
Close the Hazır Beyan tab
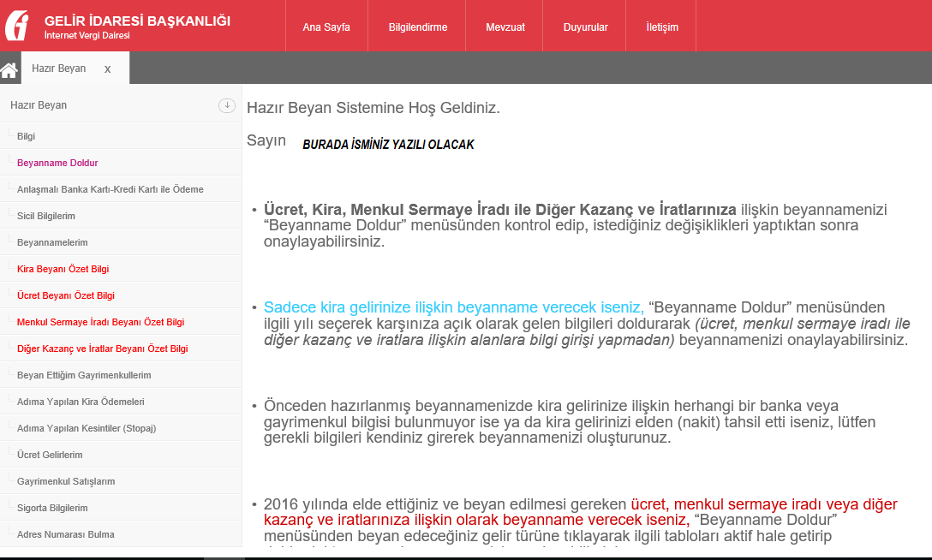pos(107,69)
